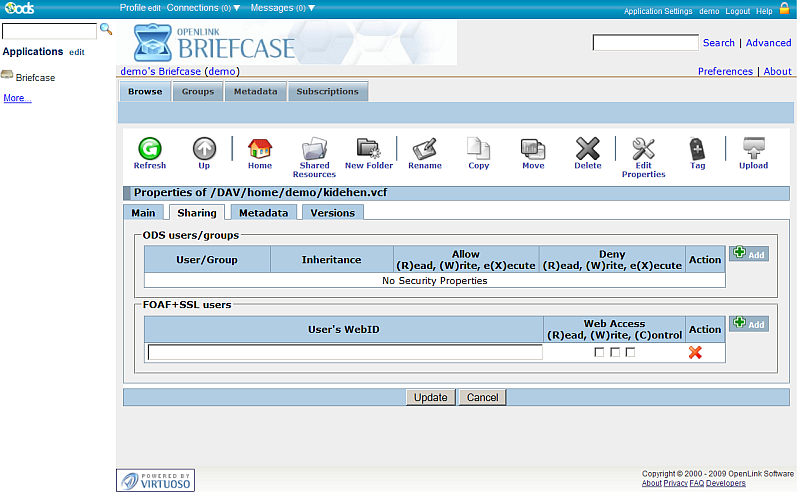Screen dimensions: 800x496
Task: Remove WebID row with red X icon
Action: [x=695, y=352]
